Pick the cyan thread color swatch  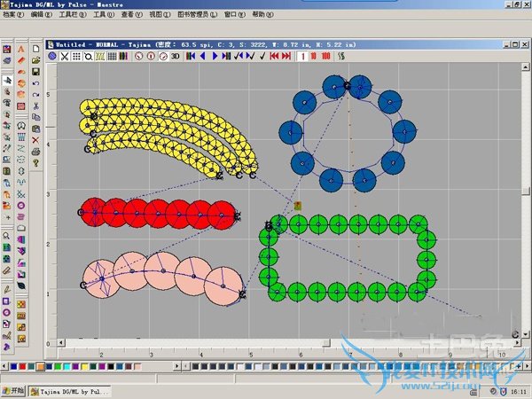pyautogui.click(x=66, y=366)
